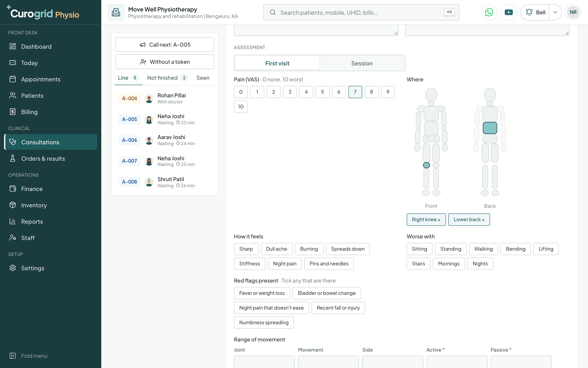Mark worse with Lifting
588x368 pixels.
click(546, 249)
